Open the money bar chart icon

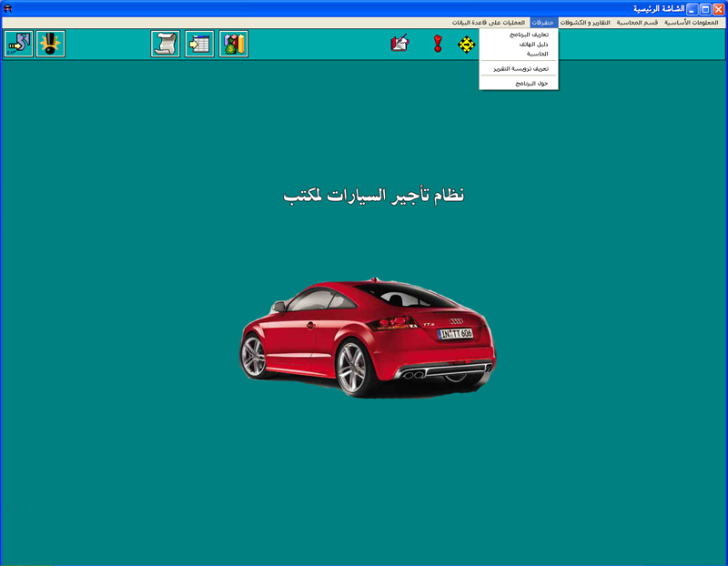[234, 44]
